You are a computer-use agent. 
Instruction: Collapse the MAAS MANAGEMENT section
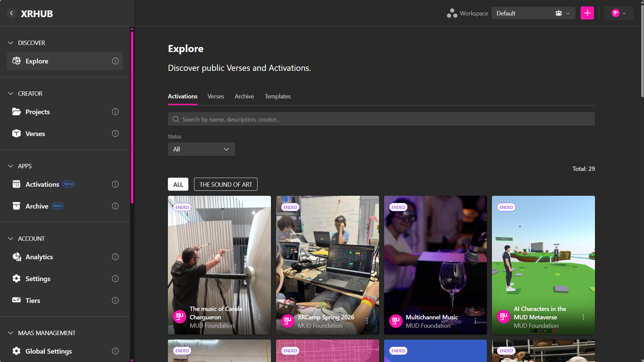[x=11, y=333]
